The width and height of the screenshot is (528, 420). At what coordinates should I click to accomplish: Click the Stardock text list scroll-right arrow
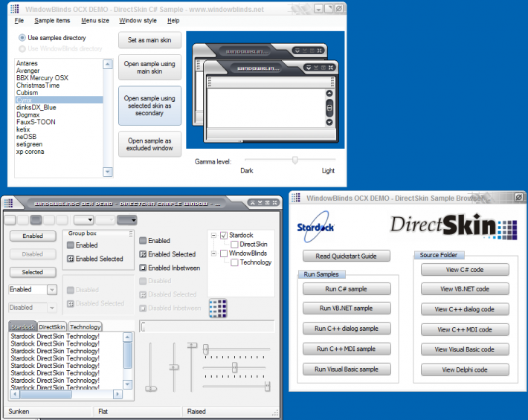click(117, 394)
